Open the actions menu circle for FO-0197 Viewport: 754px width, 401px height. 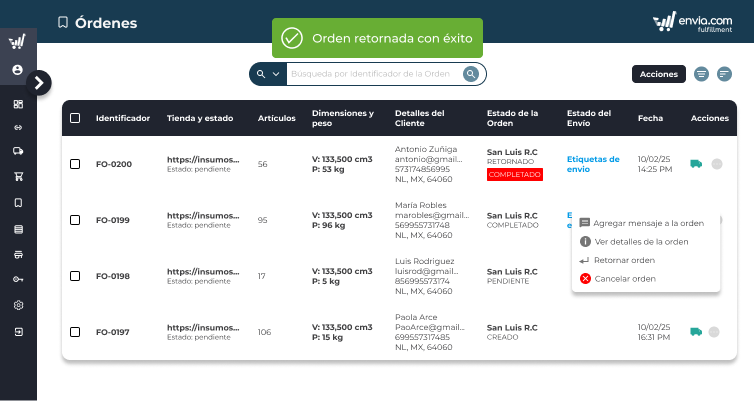pos(716,332)
